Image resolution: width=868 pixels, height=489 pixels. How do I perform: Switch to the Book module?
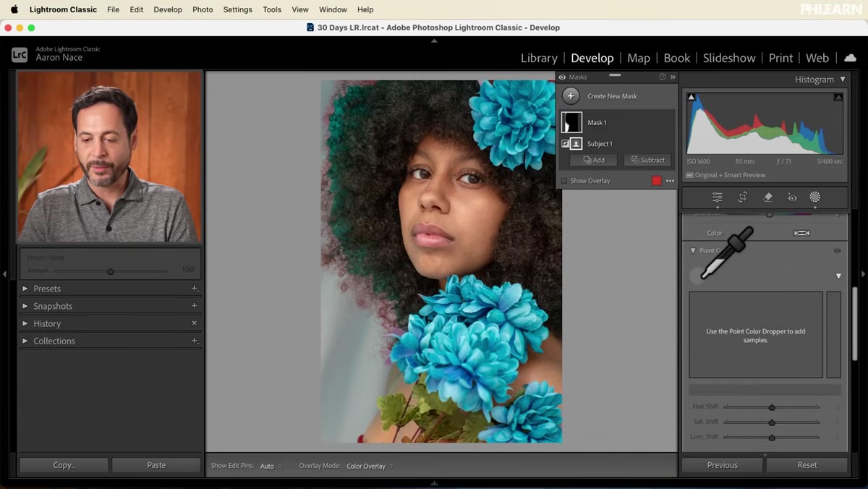tap(677, 58)
